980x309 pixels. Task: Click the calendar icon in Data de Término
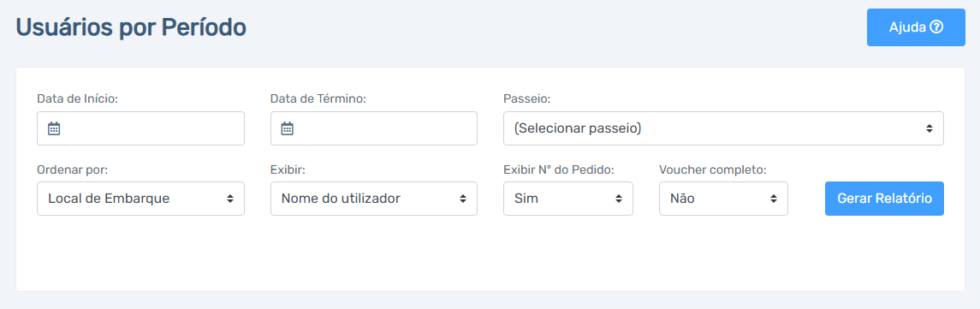click(287, 129)
